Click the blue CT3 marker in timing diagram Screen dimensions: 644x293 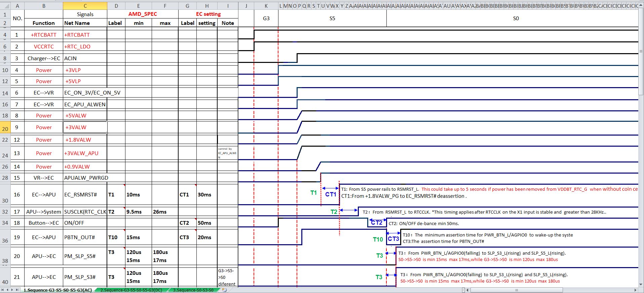[393, 239]
